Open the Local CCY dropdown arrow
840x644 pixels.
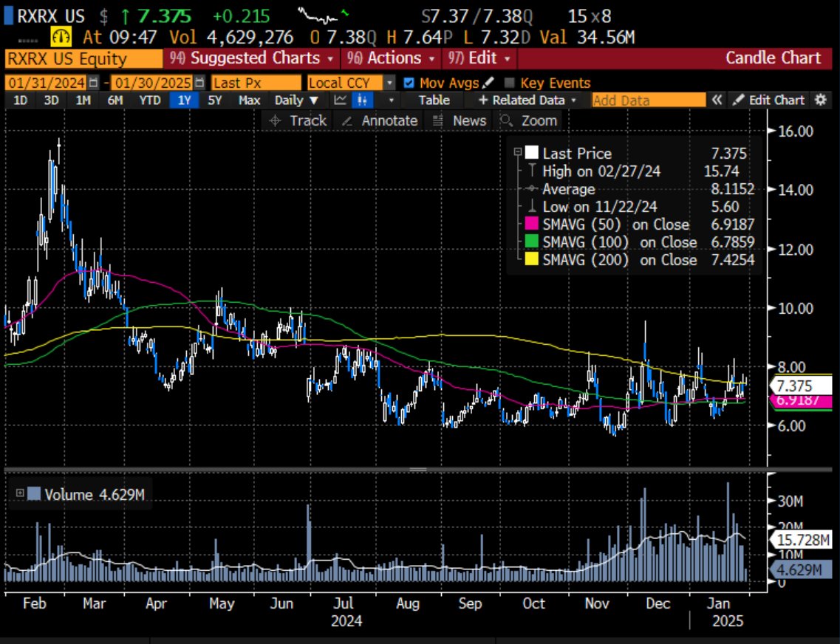(390, 83)
